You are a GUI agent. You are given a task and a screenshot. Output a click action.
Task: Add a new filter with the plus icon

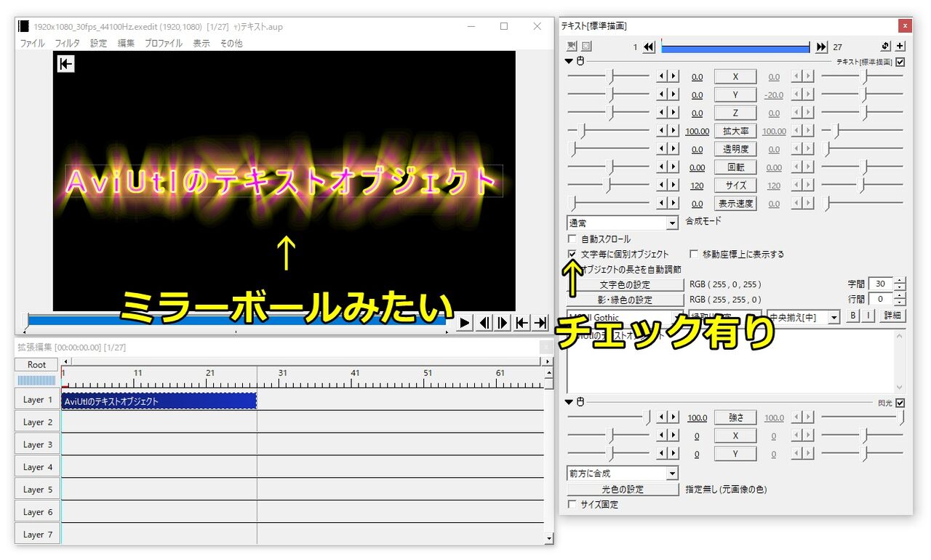(900, 45)
